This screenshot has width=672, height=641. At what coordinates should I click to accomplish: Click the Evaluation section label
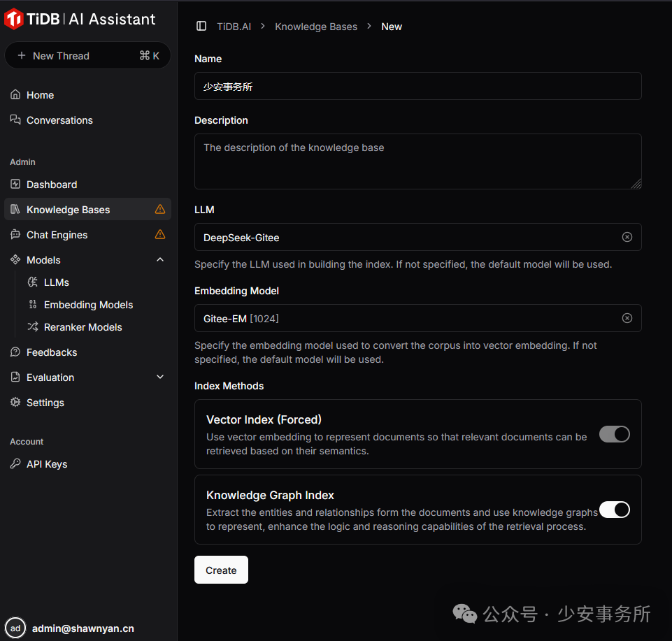50,377
